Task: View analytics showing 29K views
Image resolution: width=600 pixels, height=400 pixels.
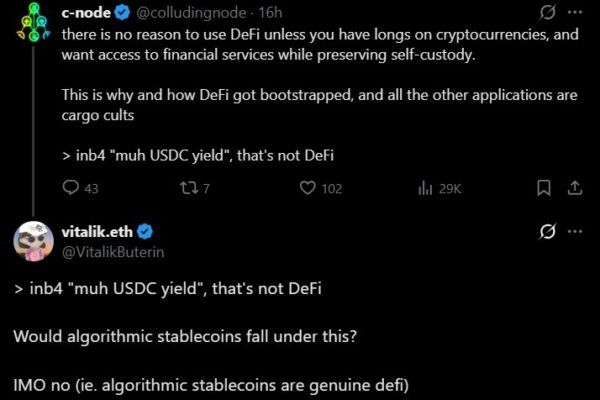Action: click(x=424, y=187)
